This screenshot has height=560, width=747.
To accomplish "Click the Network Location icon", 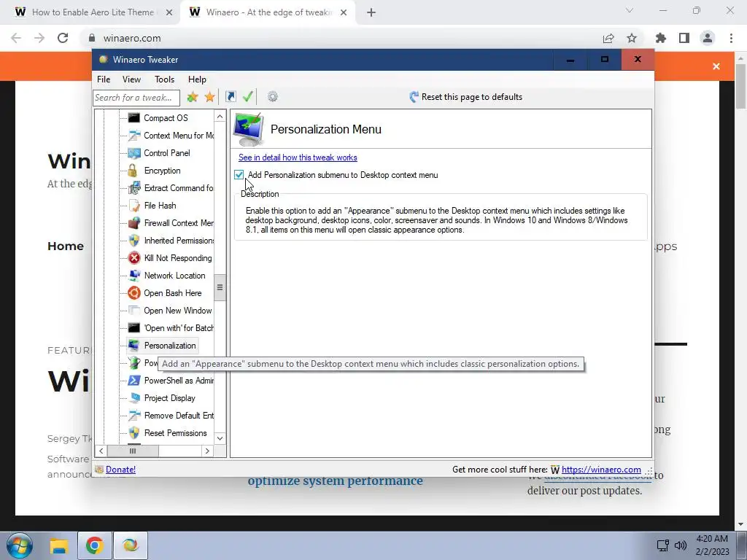I will coord(134,275).
